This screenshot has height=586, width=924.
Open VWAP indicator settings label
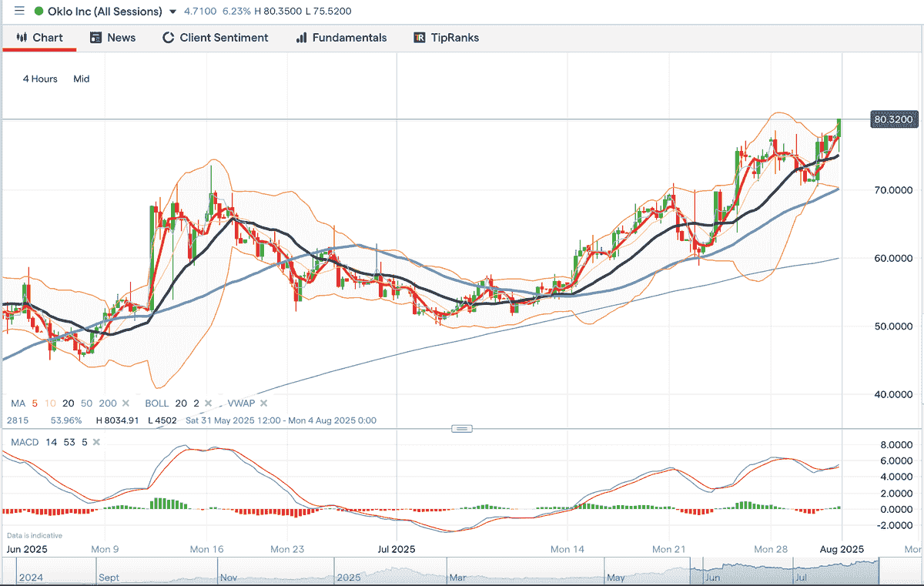pyautogui.click(x=242, y=403)
